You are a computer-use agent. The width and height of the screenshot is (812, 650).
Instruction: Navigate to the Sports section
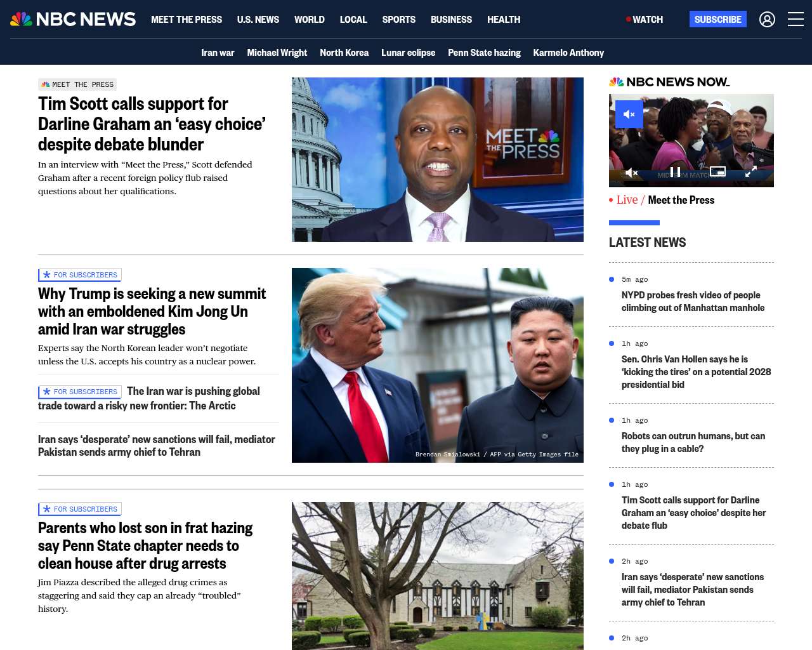click(399, 20)
